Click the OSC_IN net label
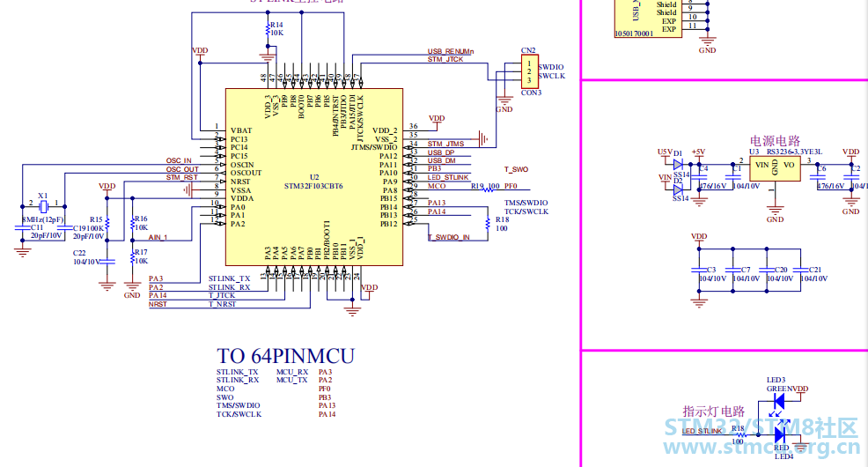The image size is (868, 467). tap(179, 160)
